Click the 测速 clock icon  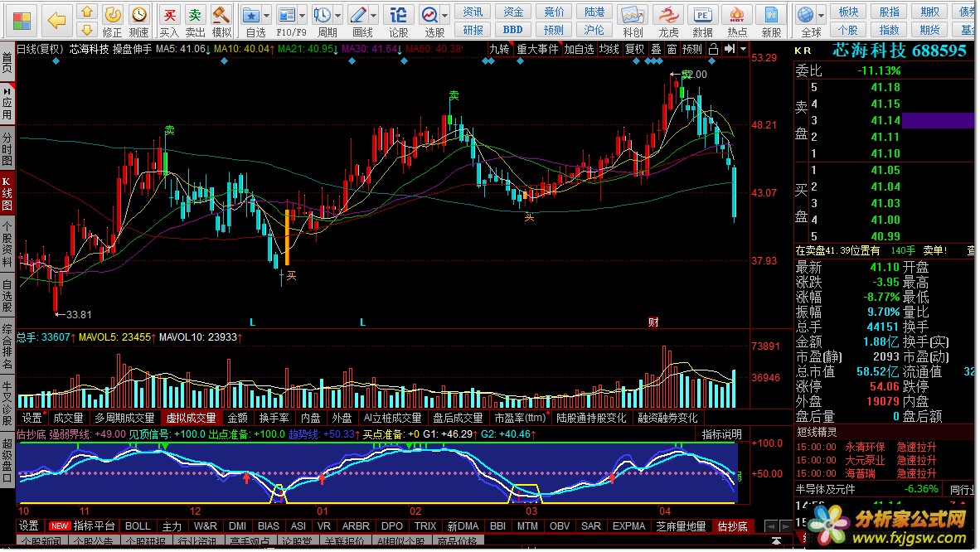pyautogui.click(x=138, y=14)
